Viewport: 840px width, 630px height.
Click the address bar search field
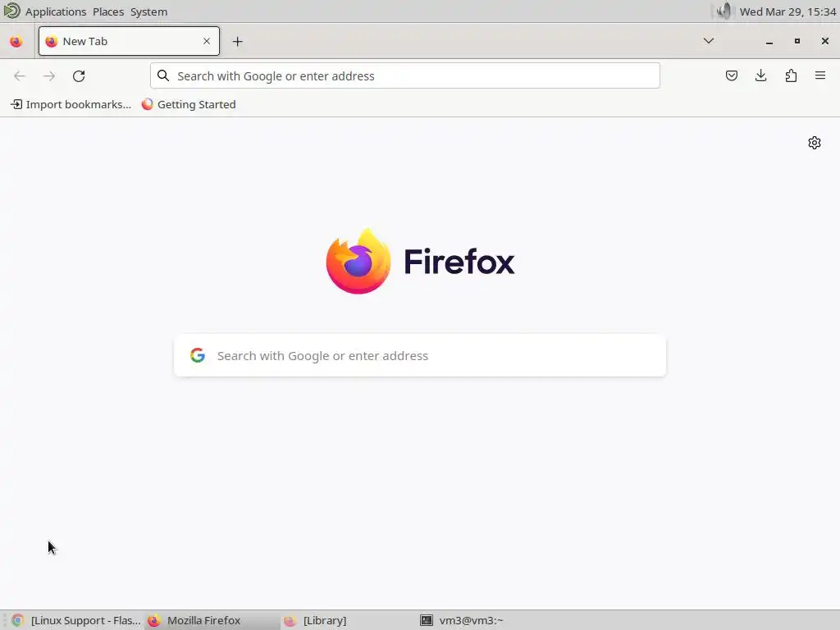coord(405,75)
